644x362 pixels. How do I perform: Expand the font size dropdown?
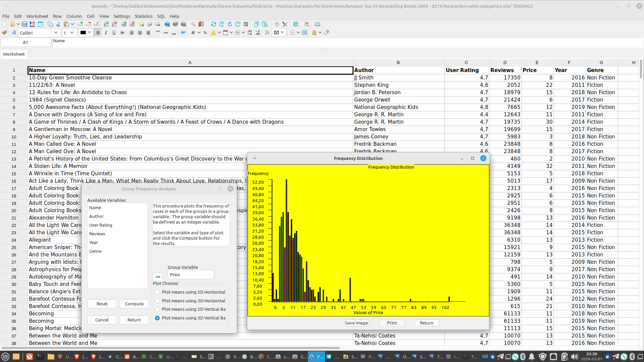coord(72,33)
